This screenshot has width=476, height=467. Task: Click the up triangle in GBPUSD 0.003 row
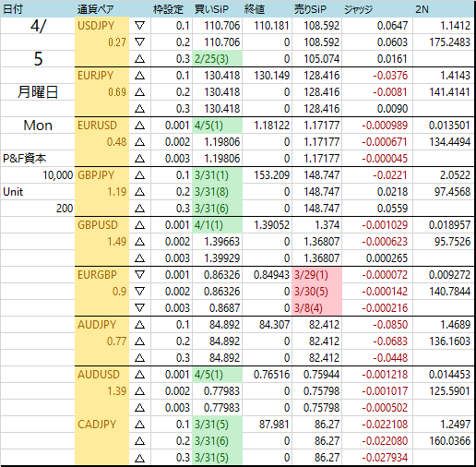(139, 258)
